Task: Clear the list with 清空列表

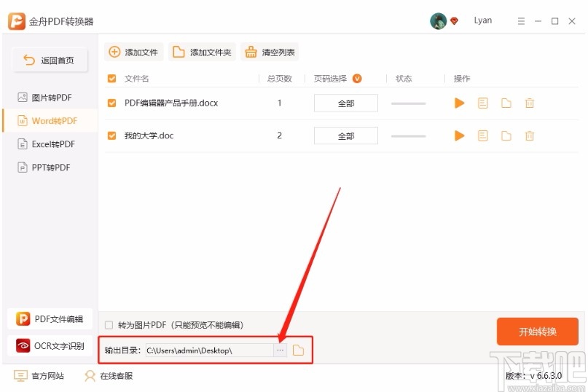Action: [270, 52]
